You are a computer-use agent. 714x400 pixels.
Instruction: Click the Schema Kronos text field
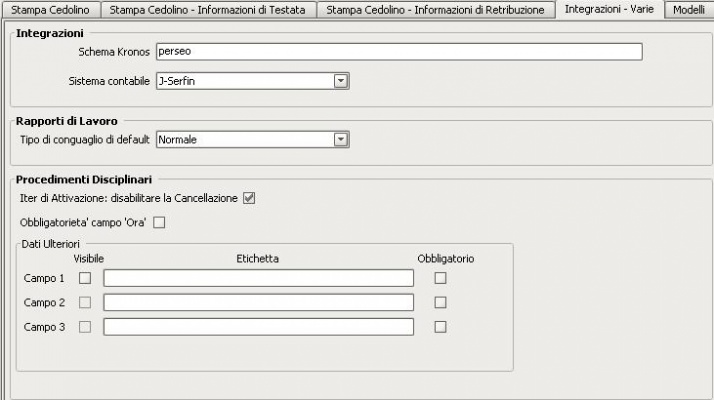click(x=398, y=52)
